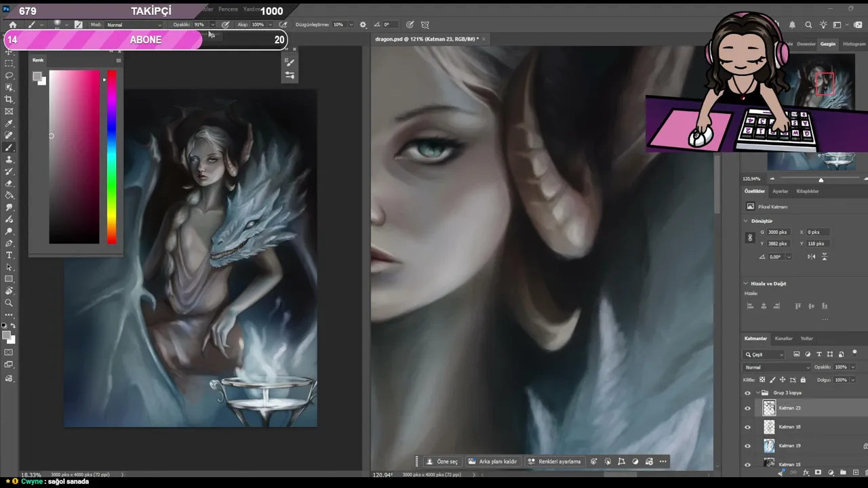The image size is (868, 488).
Task: Flip vertically in Properties panel
Action: point(825,257)
